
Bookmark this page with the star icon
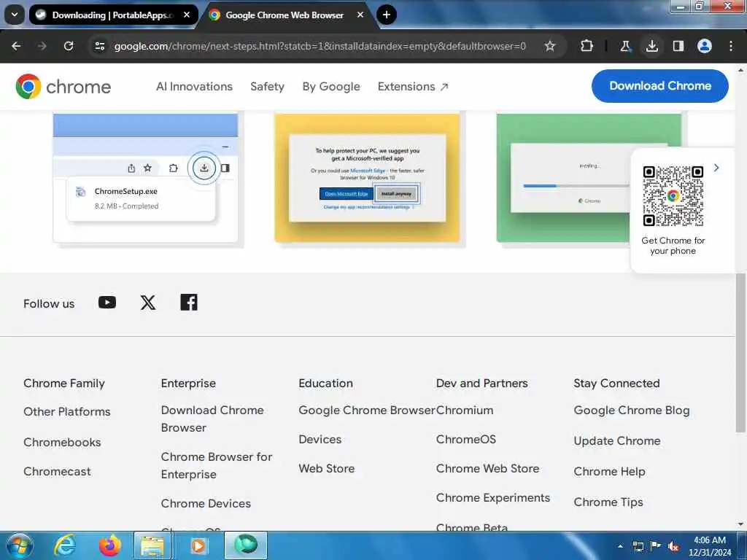point(550,46)
